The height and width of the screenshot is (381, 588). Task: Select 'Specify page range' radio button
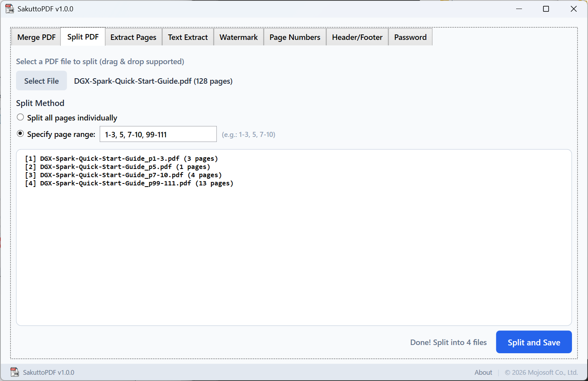(x=20, y=134)
